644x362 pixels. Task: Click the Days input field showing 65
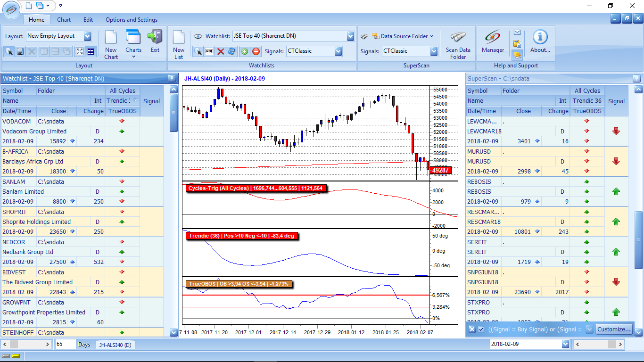(66, 345)
